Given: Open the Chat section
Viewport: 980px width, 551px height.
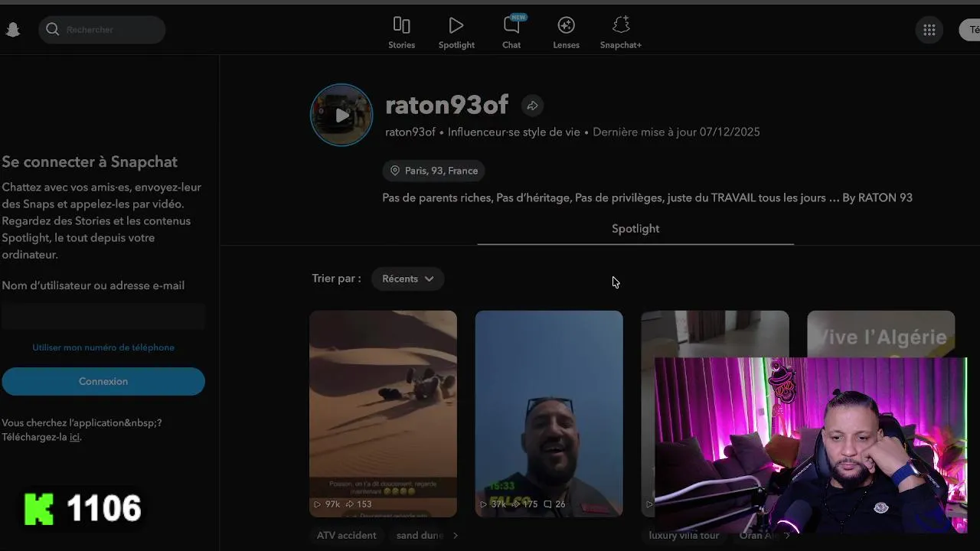Looking at the screenshot, I should [511, 34].
